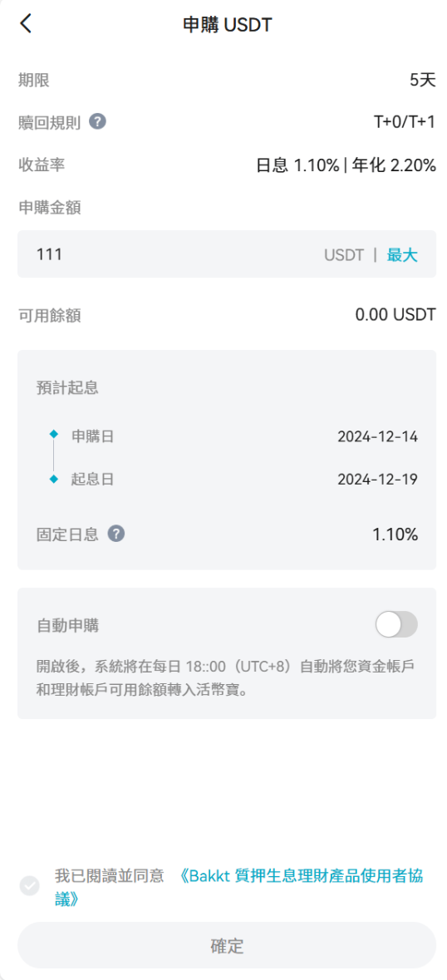The width and height of the screenshot is (447, 980).
Task: Click the 2024-12-14 subscription date
Action: click(x=378, y=436)
